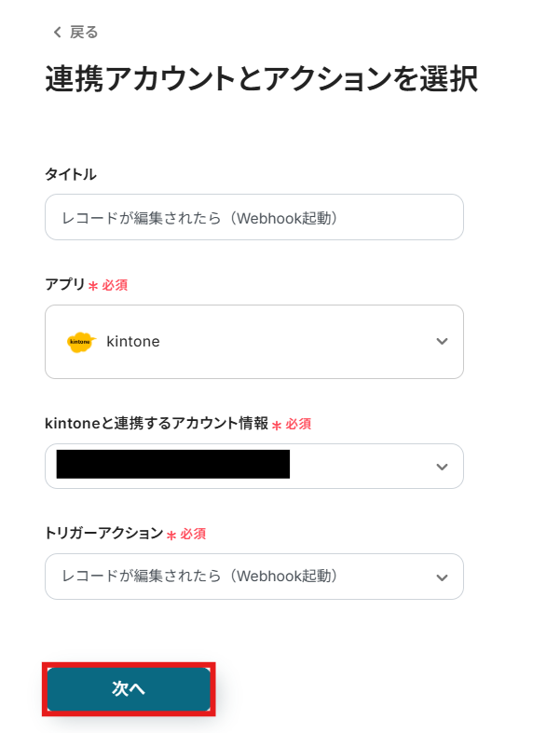Click the back chevron arrow icon
560x733 pixels.
[58, 33]
